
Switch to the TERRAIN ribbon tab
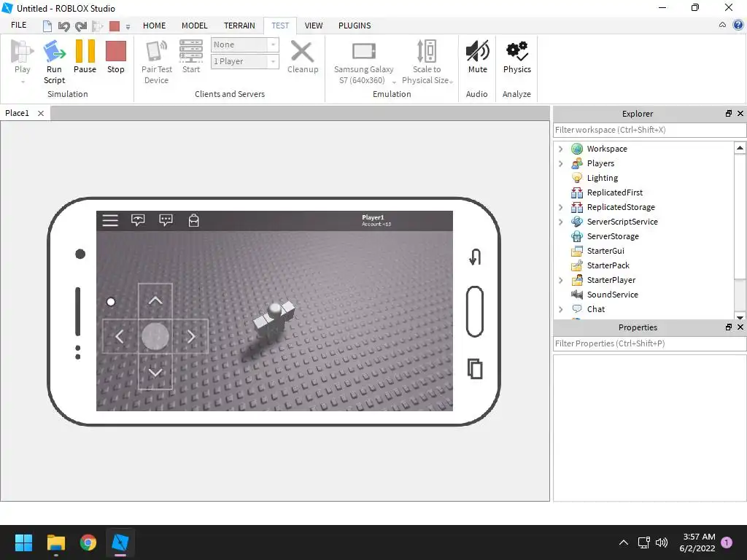pos(239,26)
